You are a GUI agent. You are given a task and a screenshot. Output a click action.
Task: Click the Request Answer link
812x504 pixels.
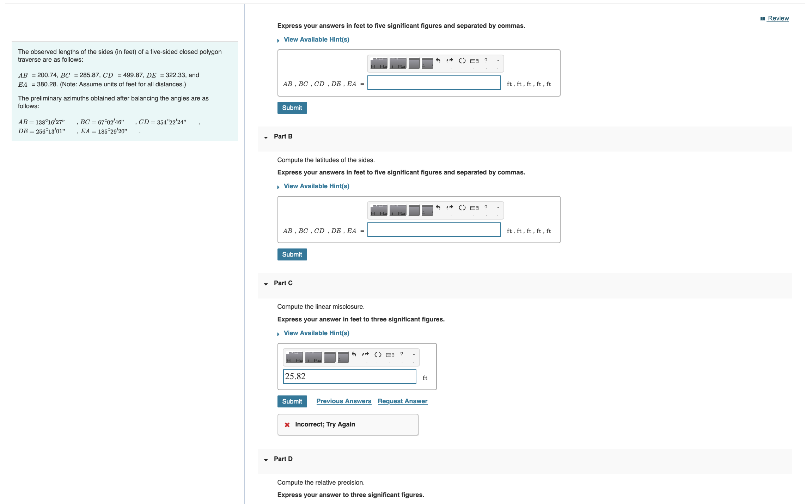coord(402,401)
